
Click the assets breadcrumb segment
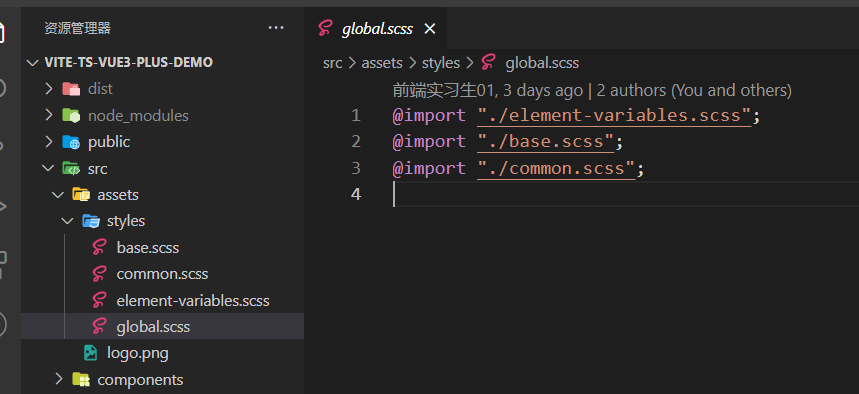pyautogui.click(x=382, y=63)
